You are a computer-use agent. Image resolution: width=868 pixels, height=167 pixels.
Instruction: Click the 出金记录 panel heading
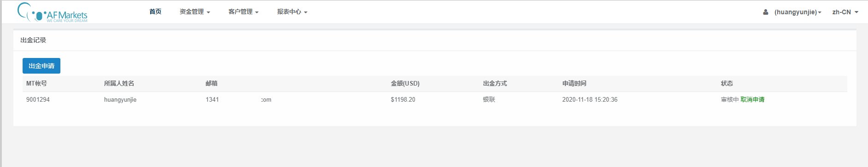pos(33,40)
